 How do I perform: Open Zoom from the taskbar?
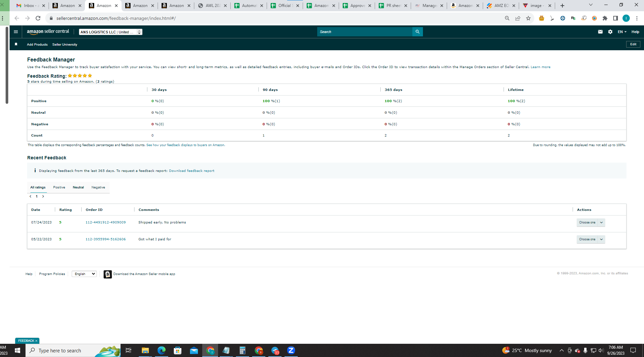[x=291, y=350]
